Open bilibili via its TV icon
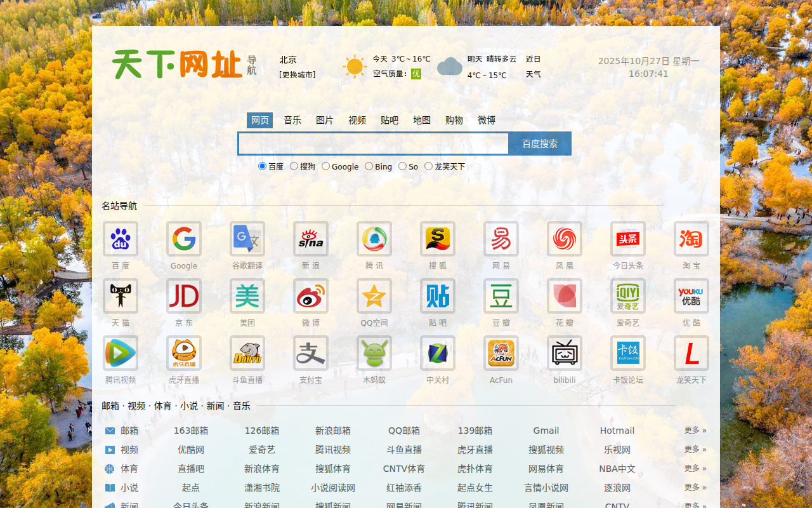The width and height of the screenshot is (812, 508). (x=564, y=353)
